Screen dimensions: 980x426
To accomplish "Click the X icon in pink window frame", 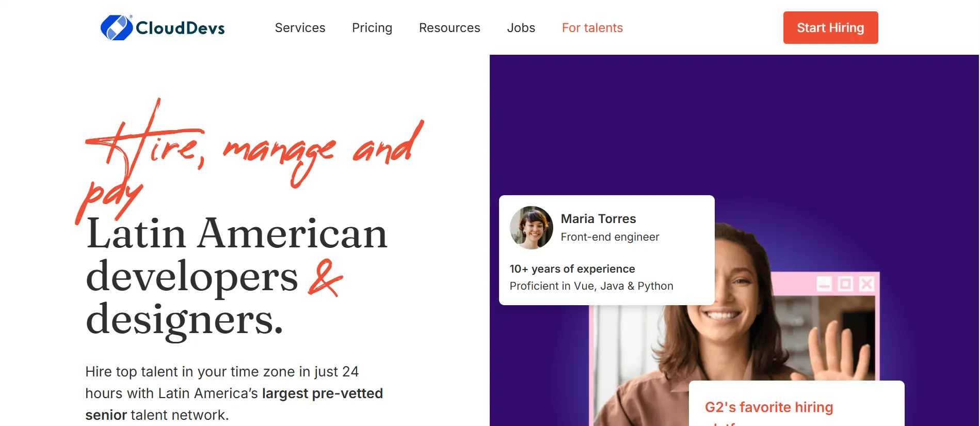I will (867, 284).
